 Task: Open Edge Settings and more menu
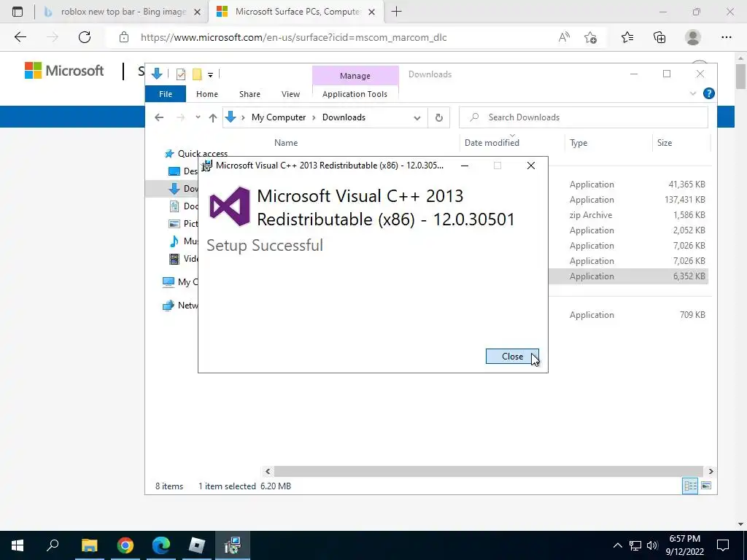[726, 37]
